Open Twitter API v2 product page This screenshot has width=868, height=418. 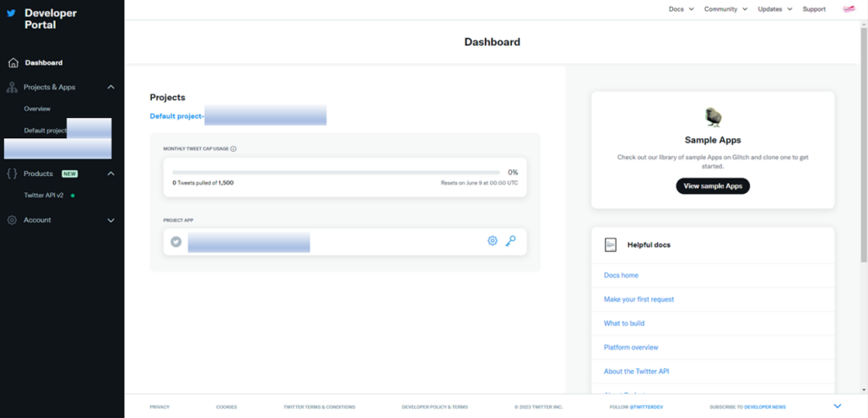point(44,196)
